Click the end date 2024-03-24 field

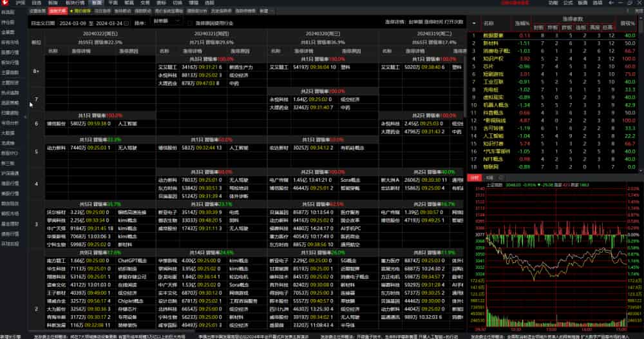click(109, 23)
